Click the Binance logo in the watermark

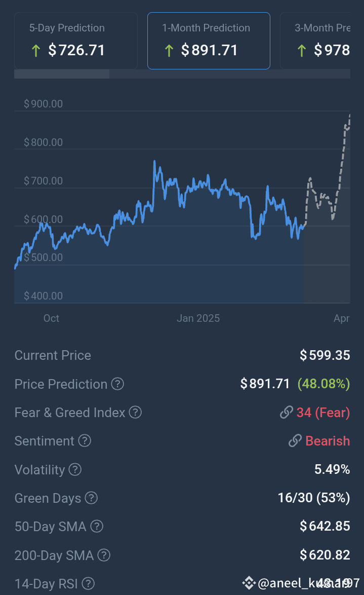pyautogui.click(x=249, y=584)
